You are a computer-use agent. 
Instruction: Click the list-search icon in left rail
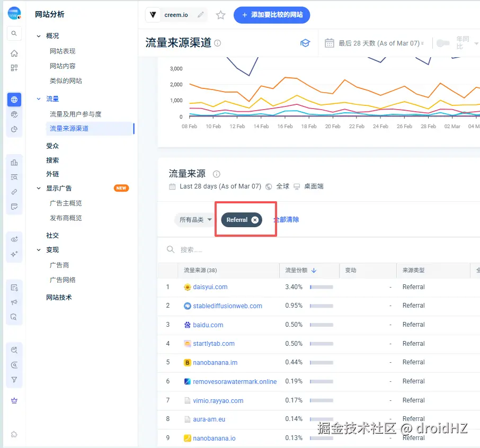(x=14, y=177)
